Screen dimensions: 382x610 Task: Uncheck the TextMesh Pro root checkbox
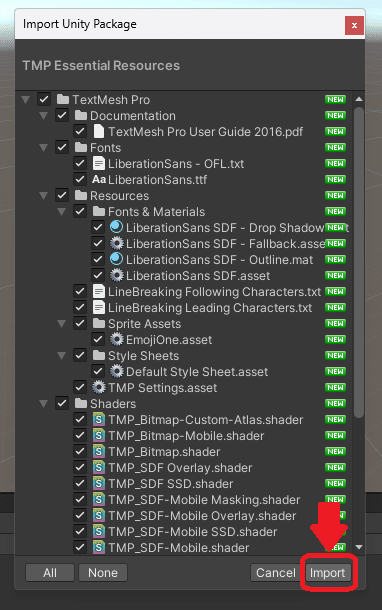[x=44, y=99]
